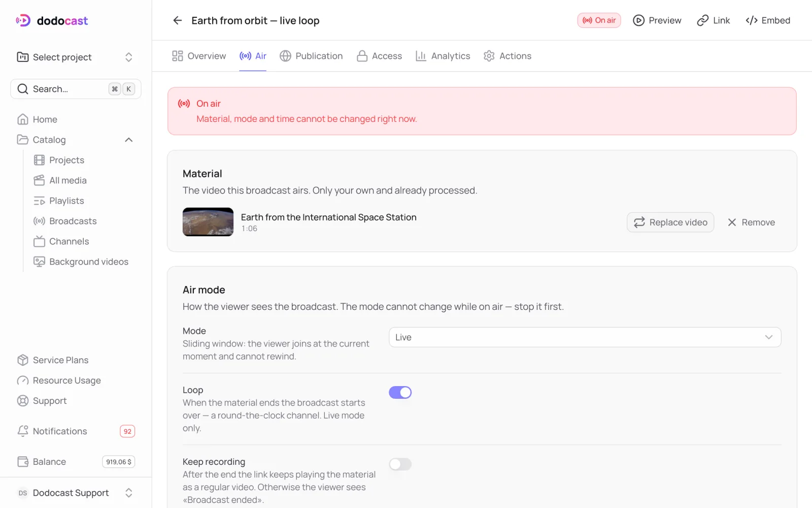Viewport: 812px width, 508px height.
Task: Open Support page
Action: pyautogui.click(x=76, y=401)
